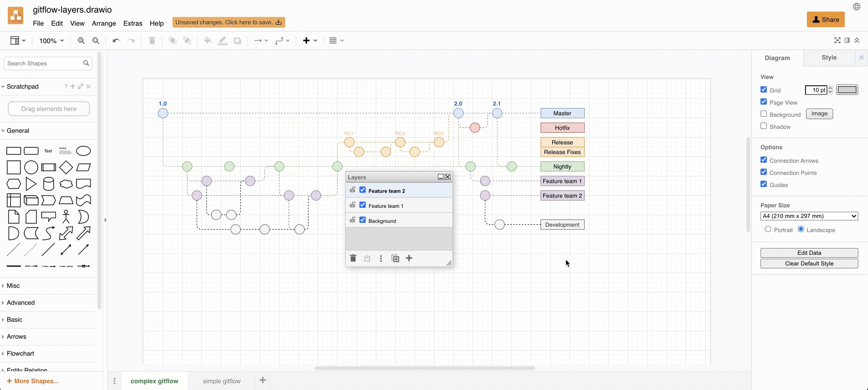Select the Portrait orientation radio button
Image resolution: width=868 pixels, height=390 pixels.
pos(768,229)
